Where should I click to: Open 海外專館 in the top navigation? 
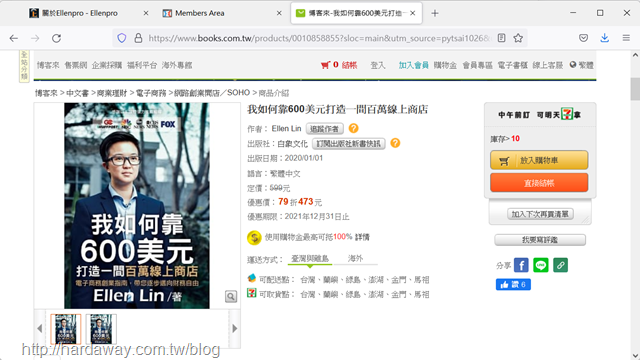pyautogui.click(x=177, y=65)
